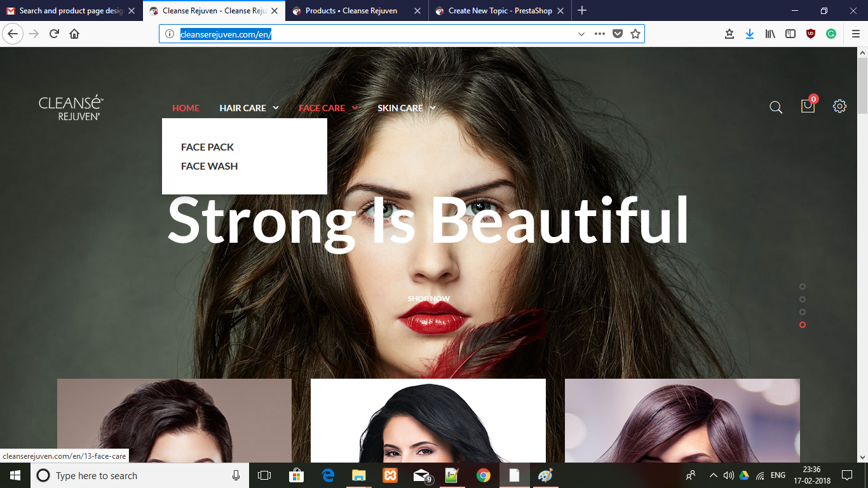Toggle the Firefox sidebar view
Viewport: 868px width, 488px height.
(790, 34)
